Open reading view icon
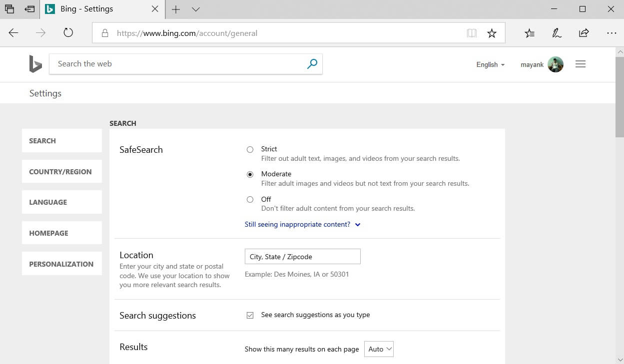This screenshot has height=364, width=624. (x=472, y=33)
